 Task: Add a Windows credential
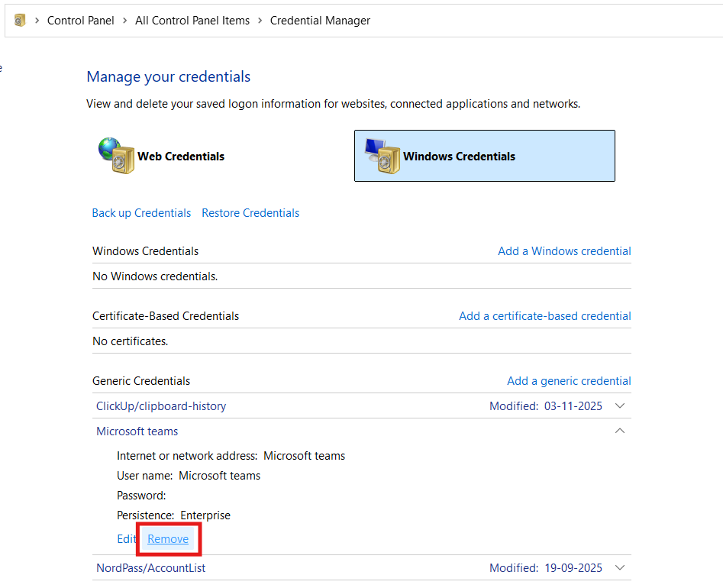click(x=564, y=250)
